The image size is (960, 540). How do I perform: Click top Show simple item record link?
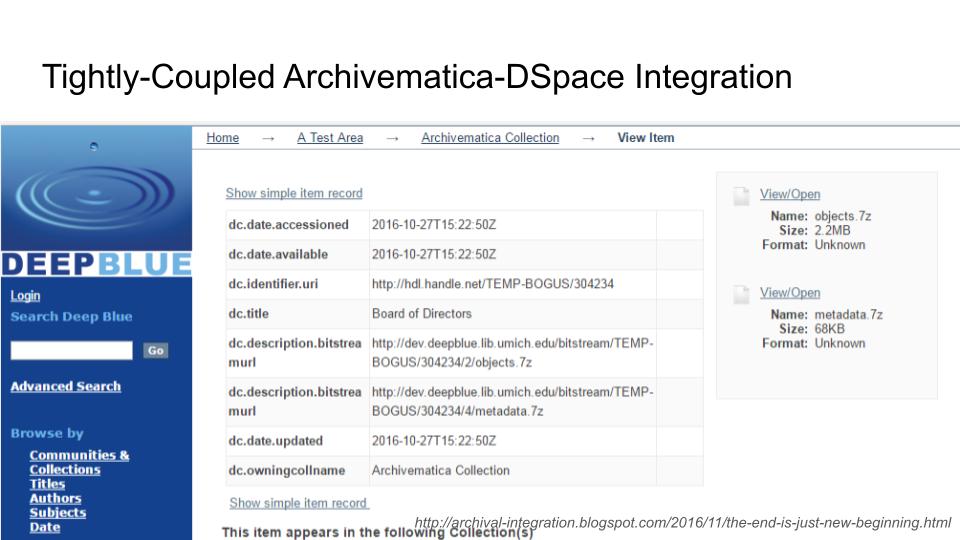(x=294, y=193)
